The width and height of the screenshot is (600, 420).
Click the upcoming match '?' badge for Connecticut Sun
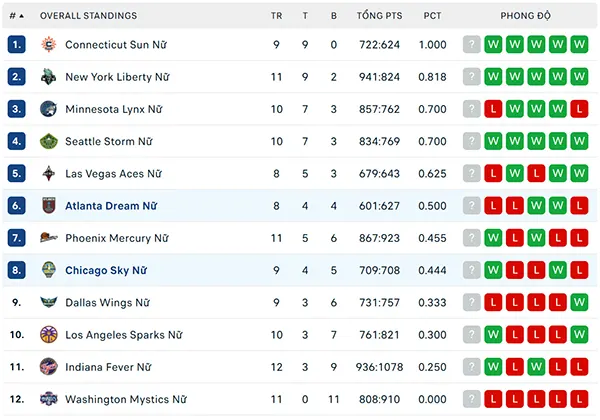(x=471, y=45)
